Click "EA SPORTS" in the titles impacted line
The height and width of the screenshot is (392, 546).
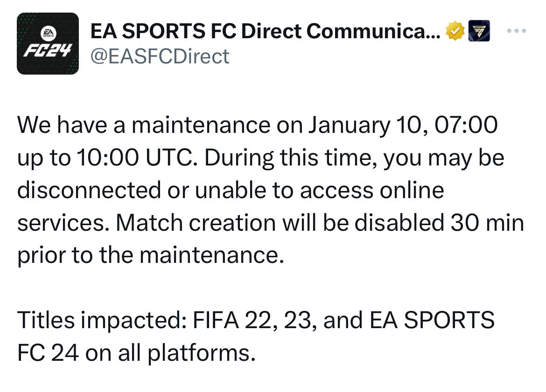pyautogui.click(x=432, y=320)
